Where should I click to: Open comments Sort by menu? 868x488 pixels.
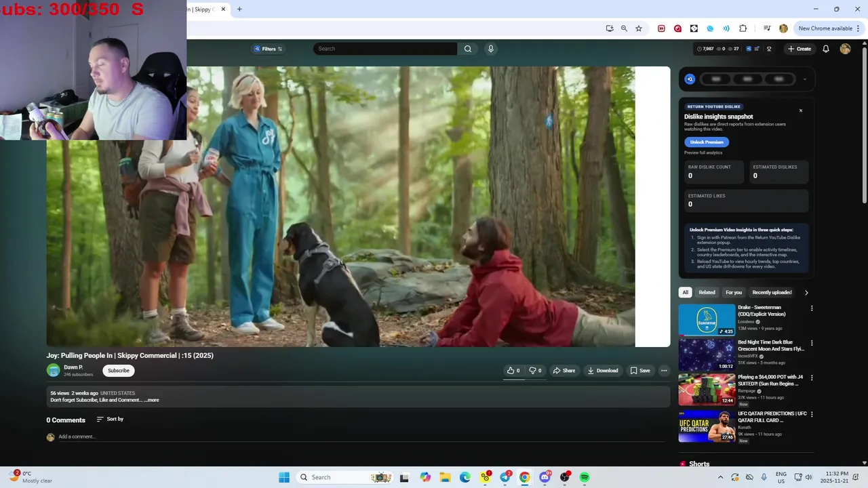110,419
